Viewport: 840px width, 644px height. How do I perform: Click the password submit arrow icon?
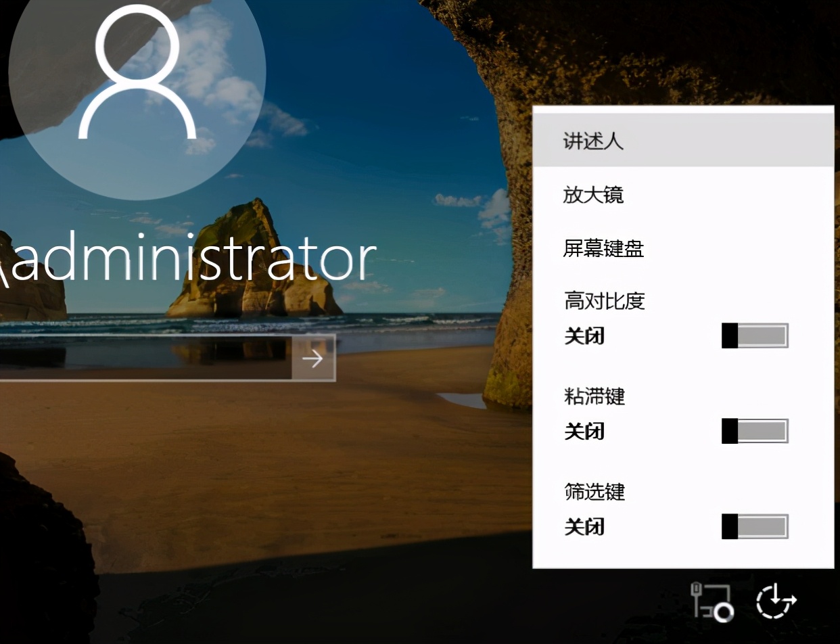pos(312,359)
